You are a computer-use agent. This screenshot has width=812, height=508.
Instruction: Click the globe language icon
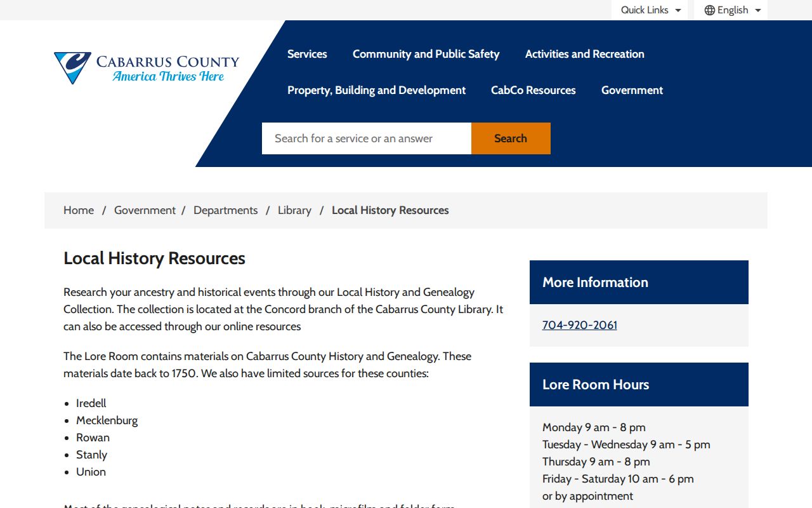(x=710, y=10)
